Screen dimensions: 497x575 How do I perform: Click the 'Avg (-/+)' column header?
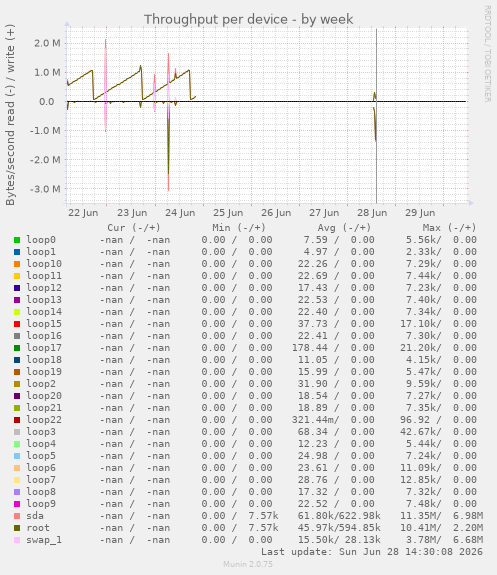click(344, 228)
